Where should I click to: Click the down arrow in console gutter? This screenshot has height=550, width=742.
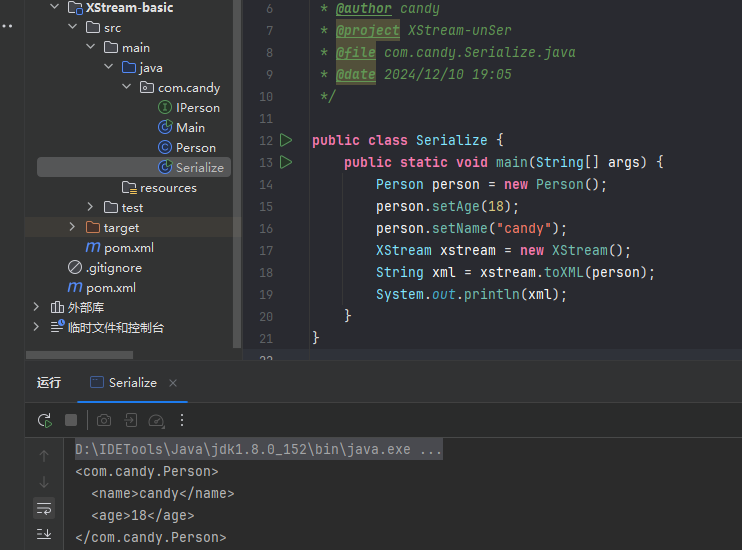[x=44, y=482]
